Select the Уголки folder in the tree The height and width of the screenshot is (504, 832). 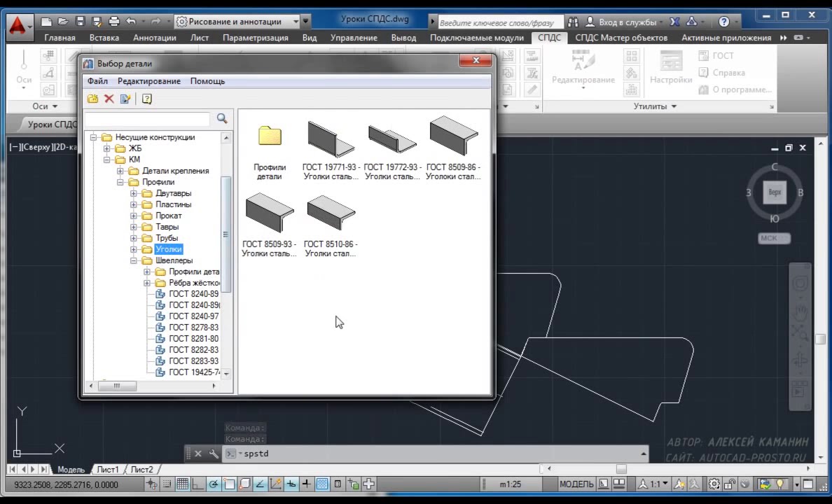169,249
